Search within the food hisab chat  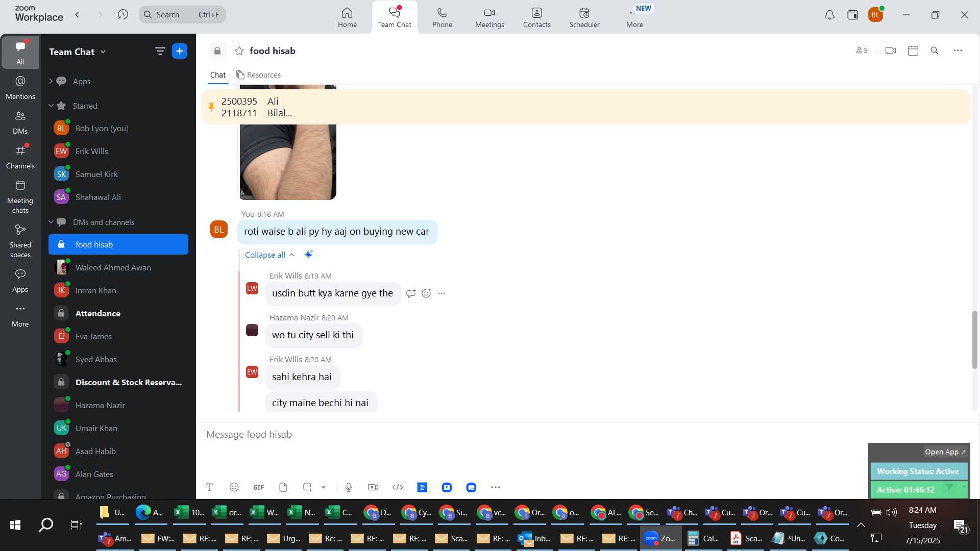(935, 51)
